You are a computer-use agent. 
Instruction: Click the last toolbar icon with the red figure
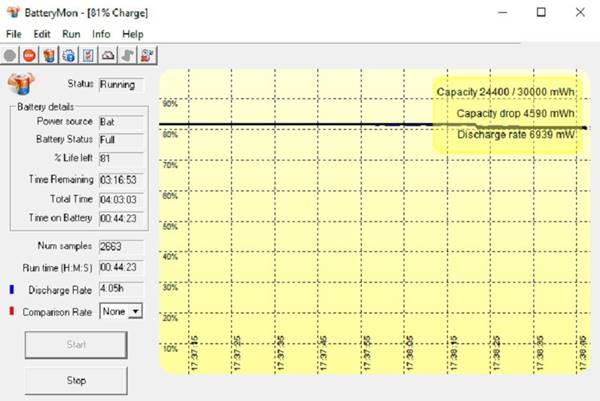(x=147, y=56)
